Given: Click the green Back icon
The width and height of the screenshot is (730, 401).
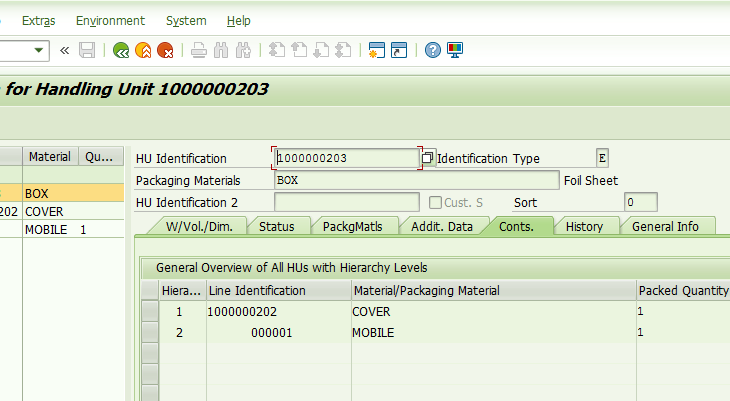Looking at the screenshot, I should click(121, 50).
